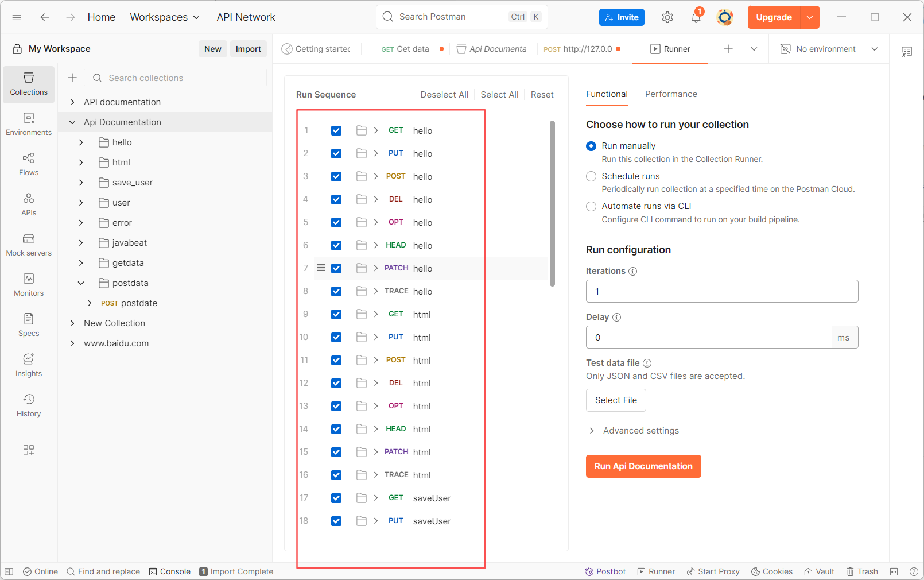The width and height of the screenshot is (924, 580).
Task: Click the New button
Action: click(213, 49)
